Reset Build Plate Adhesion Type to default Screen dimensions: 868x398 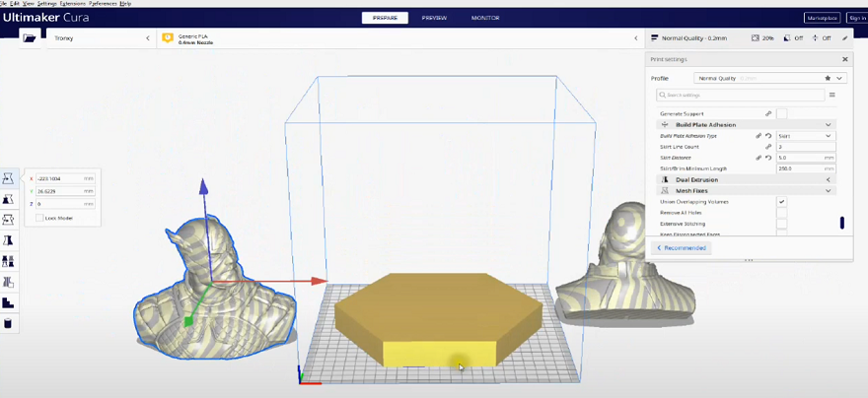767,136
